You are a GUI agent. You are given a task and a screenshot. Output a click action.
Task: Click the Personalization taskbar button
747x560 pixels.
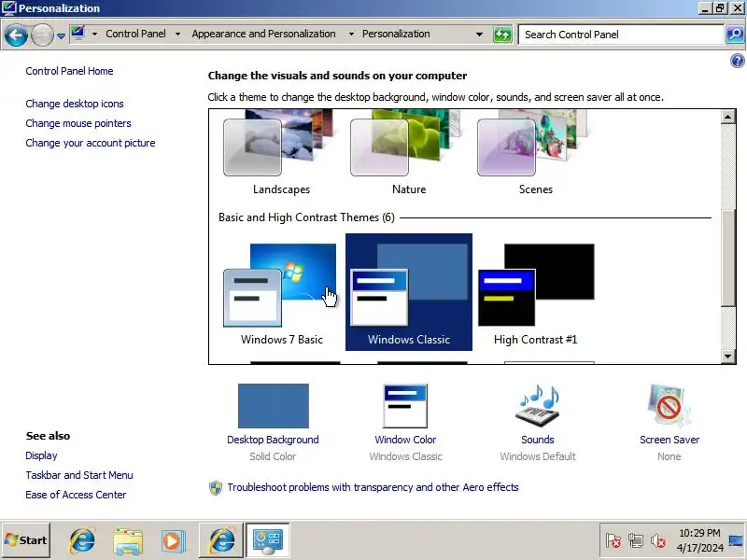tap(267, 540)
